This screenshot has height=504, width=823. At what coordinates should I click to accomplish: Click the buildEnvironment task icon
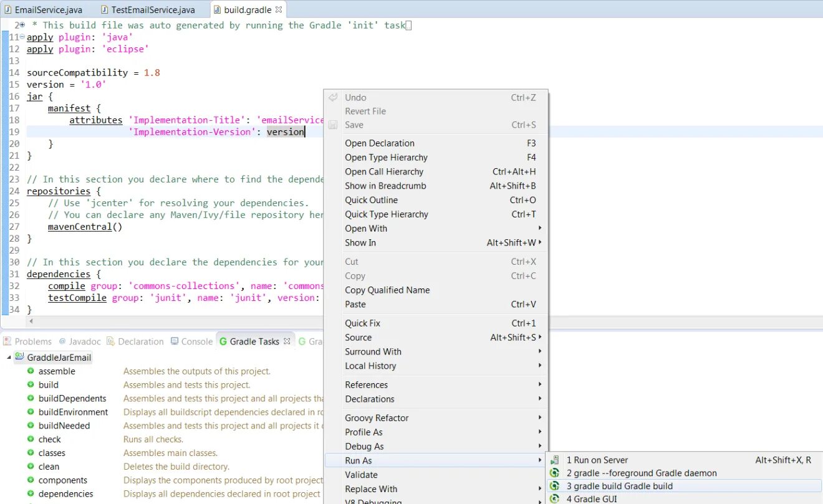pos(31,412)
